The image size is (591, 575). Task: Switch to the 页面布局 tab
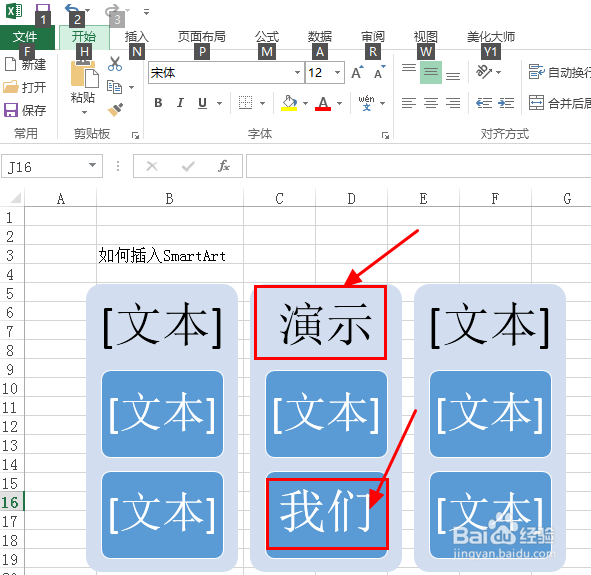coord(202,37)
